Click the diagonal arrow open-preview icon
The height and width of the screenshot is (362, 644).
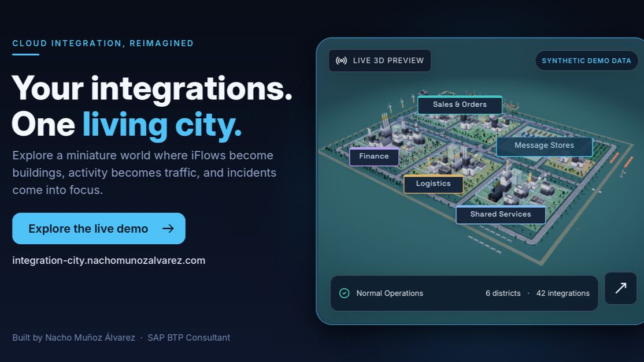[621, 288]
